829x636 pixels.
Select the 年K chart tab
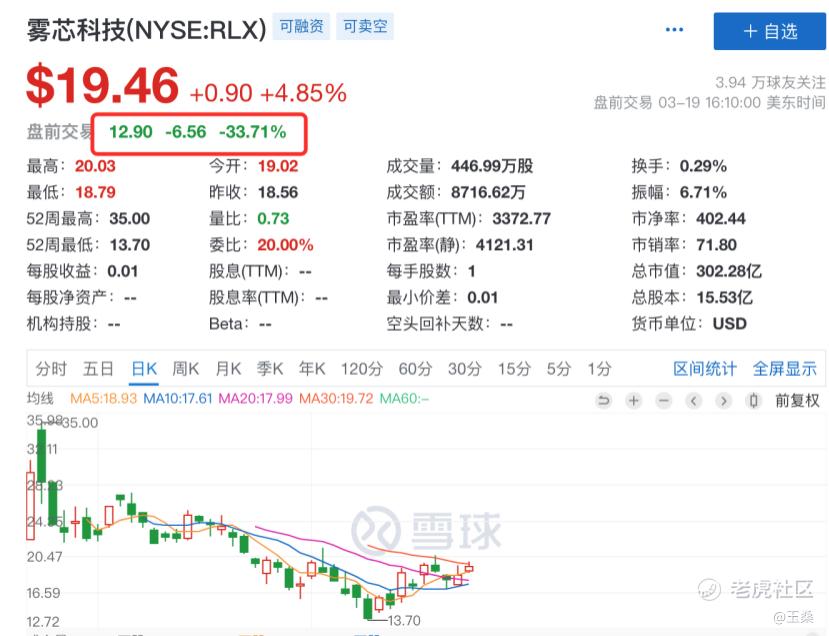(x=312, y=368)
